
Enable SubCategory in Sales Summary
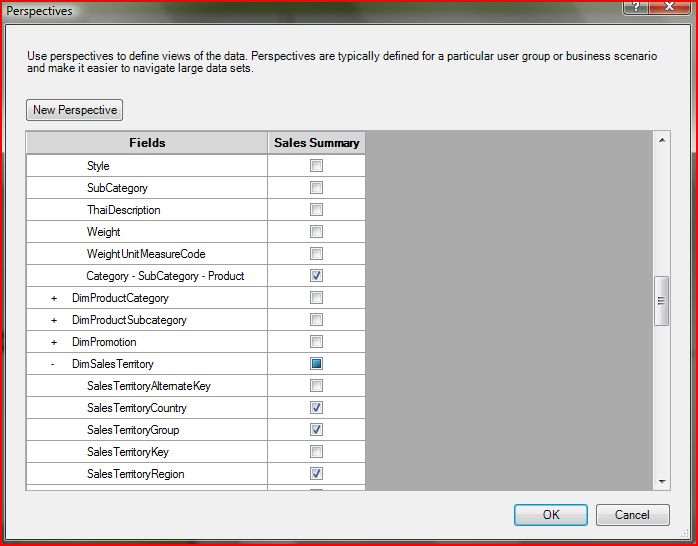tap(316, 187)
